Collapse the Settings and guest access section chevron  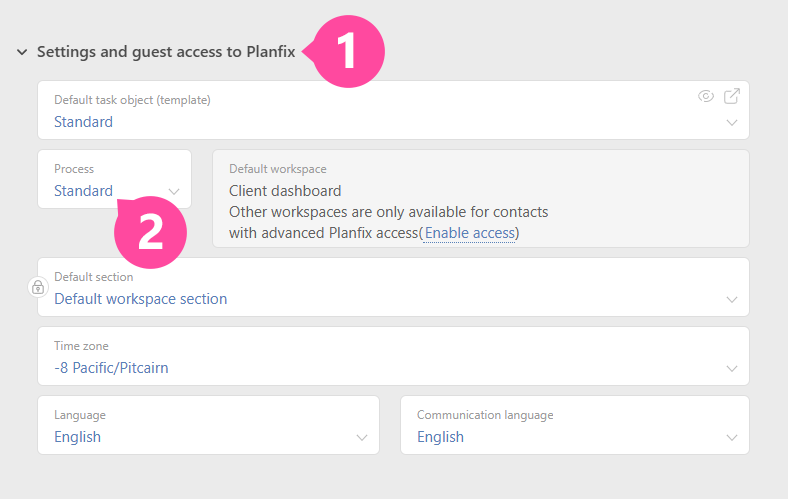coord(22,52)
